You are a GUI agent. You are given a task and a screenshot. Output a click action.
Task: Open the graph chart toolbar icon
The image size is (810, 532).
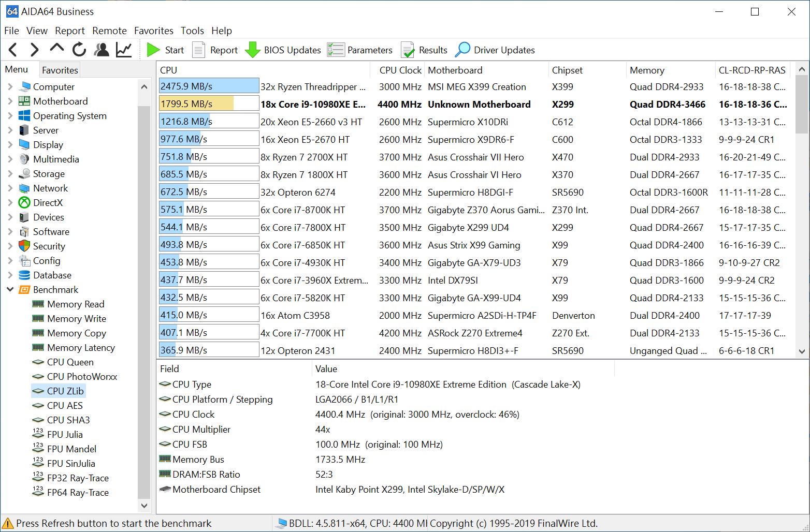click(124, 50)
